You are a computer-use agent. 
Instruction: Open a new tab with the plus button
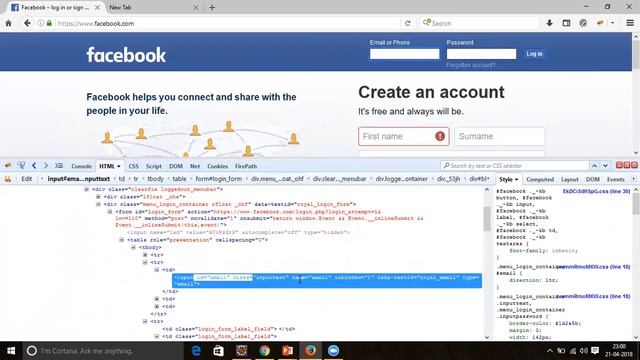[x=212, y=7]
